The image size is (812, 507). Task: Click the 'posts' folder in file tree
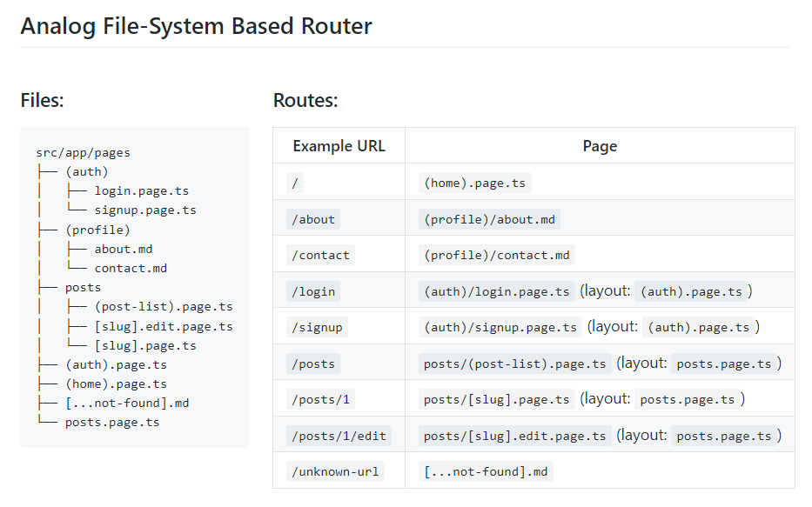(x=84, y=288)
